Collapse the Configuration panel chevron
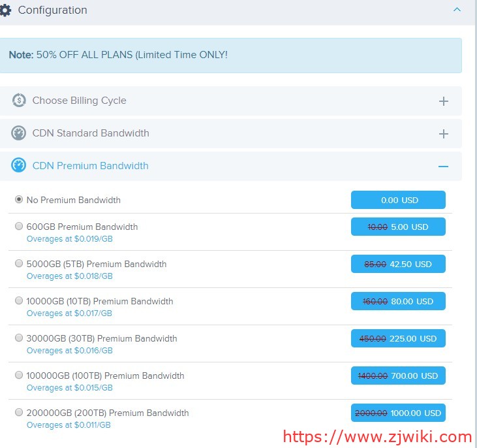Viewport: 477px width, 448px height. coord(457,10)
